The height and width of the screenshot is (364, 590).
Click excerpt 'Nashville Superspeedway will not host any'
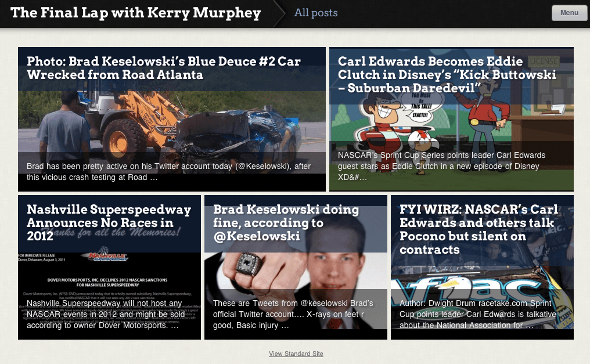click(x=106, y=314)
